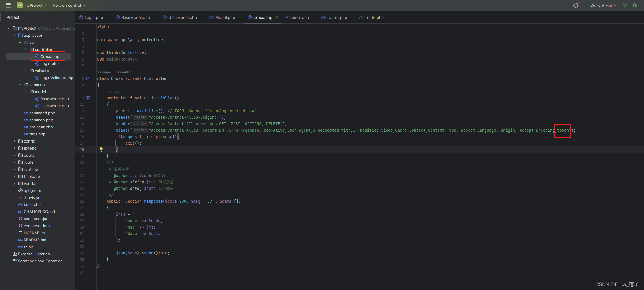The width and height of the screenshot is (644, 290).
Task: Open intention actions via the lightbulb icon
Action: point(101,149)
